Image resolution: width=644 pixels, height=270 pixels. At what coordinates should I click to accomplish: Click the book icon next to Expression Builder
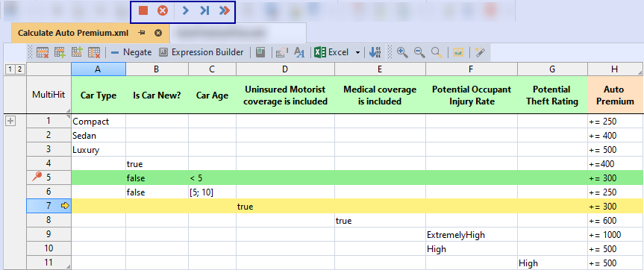(x=260, y=52)
